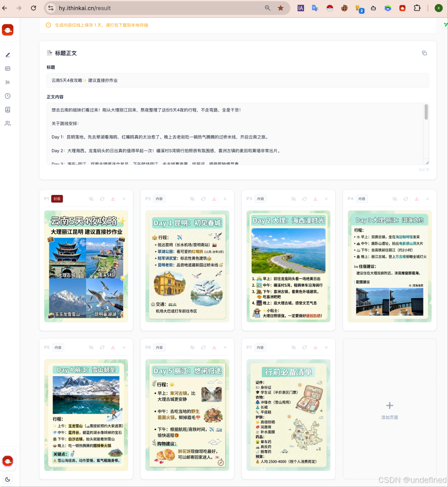Click the zoom magnifier icon in address bar
The image size is (448, 487).
point(268,8)
